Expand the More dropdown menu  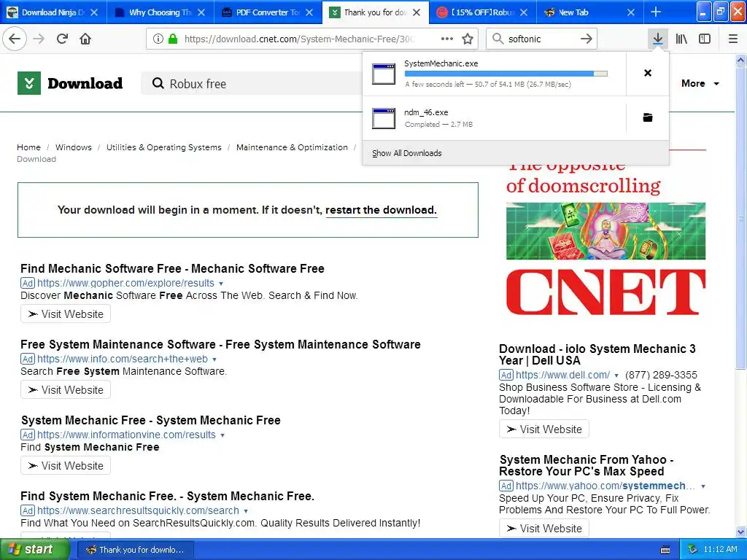pos(700,83)
